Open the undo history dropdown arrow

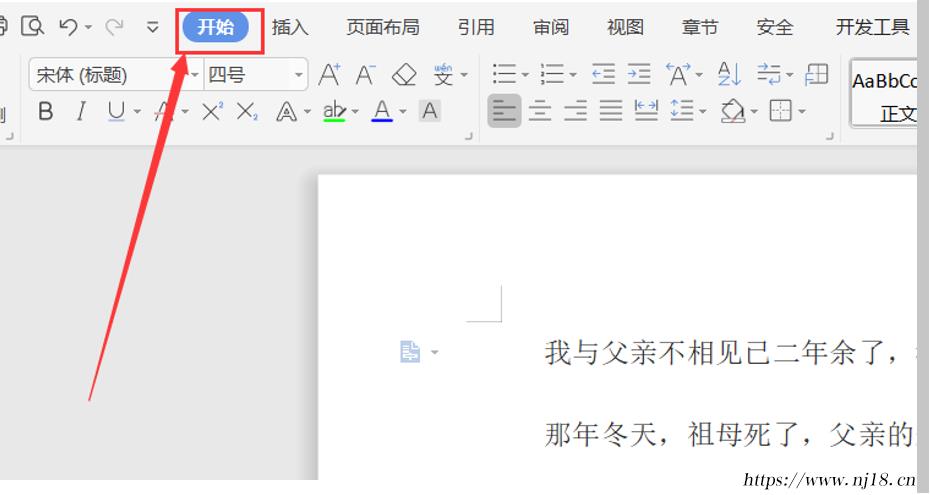[88, 27]
